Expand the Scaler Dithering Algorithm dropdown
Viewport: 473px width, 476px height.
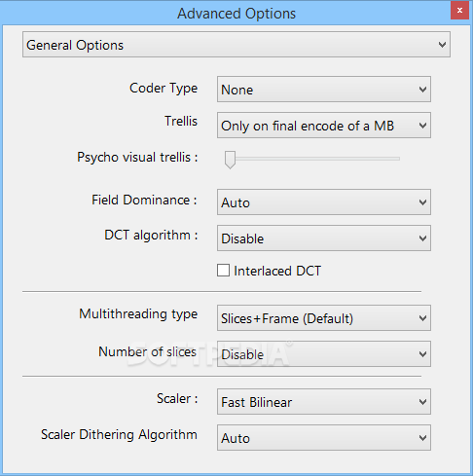(x=324, y=438)
